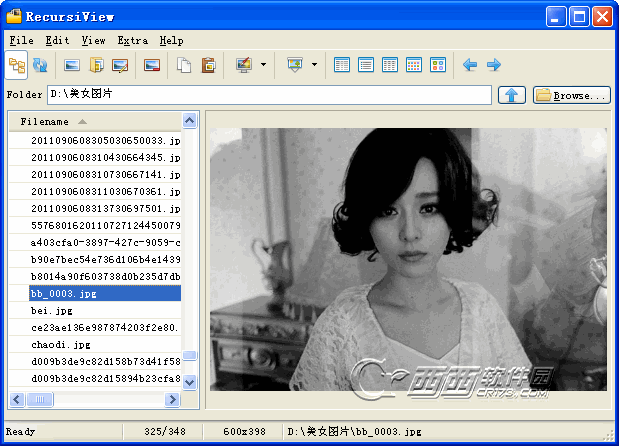
Task: Select the second simple list view icon
Action: (x=366, y=65)
